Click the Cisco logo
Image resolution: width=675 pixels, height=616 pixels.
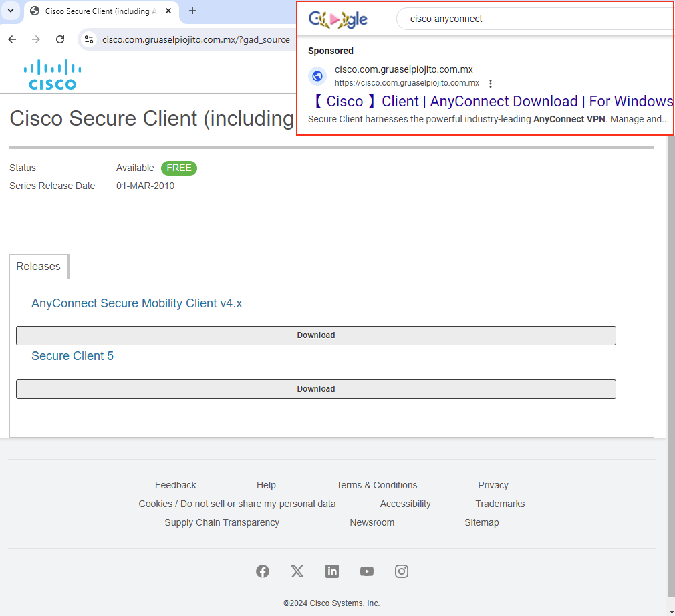[x=53, y=74]
